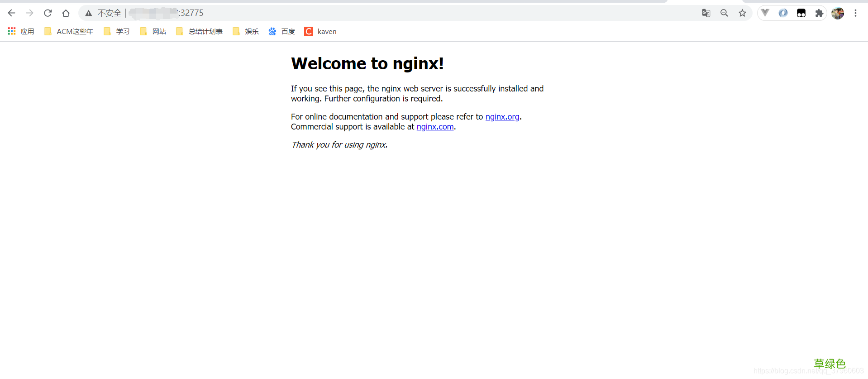Click the 不安全 security label

coord(110,13)
